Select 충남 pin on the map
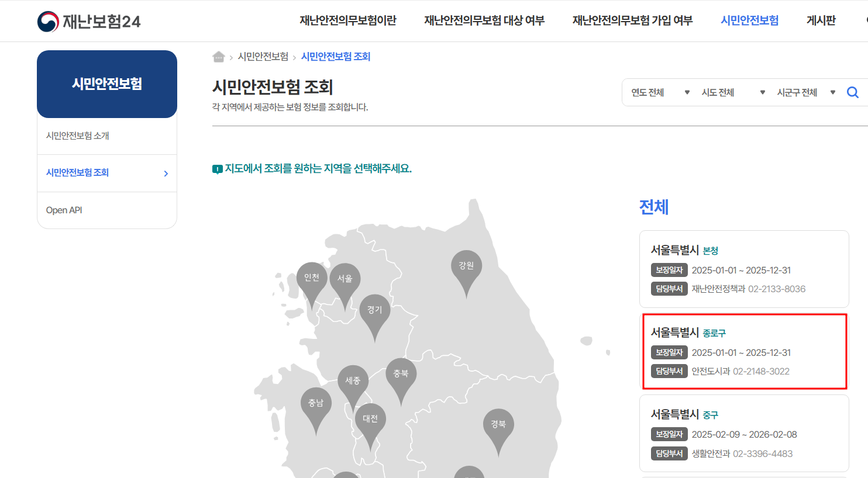 click(316, 402)
